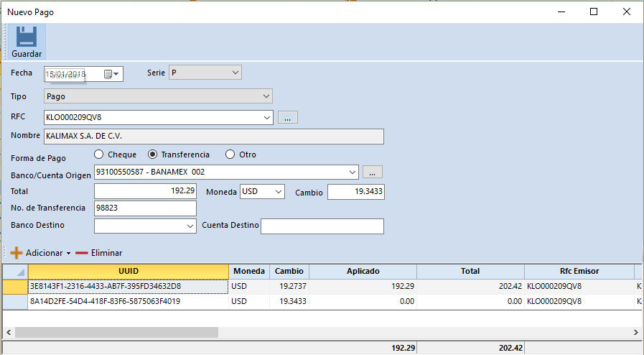Click the ellipsis button beside RFC field
The height and width of the screenshot is (355, 644).
(x=287, y=117)
